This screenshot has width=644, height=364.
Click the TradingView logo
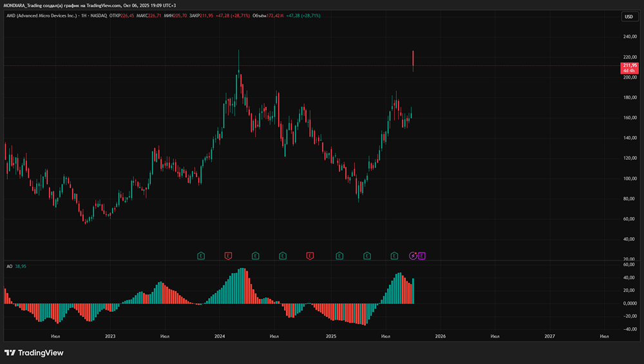pyautogui.click(x=33, y=352)
